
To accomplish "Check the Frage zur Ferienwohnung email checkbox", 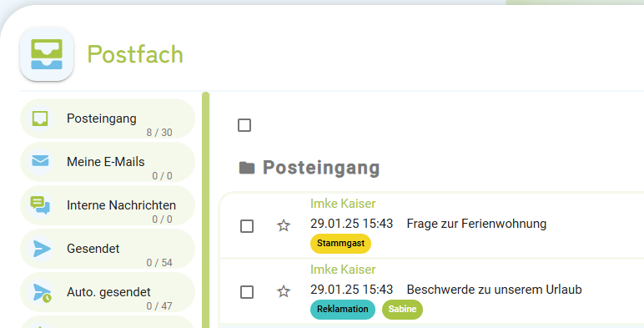I will (x=247, y=226).
